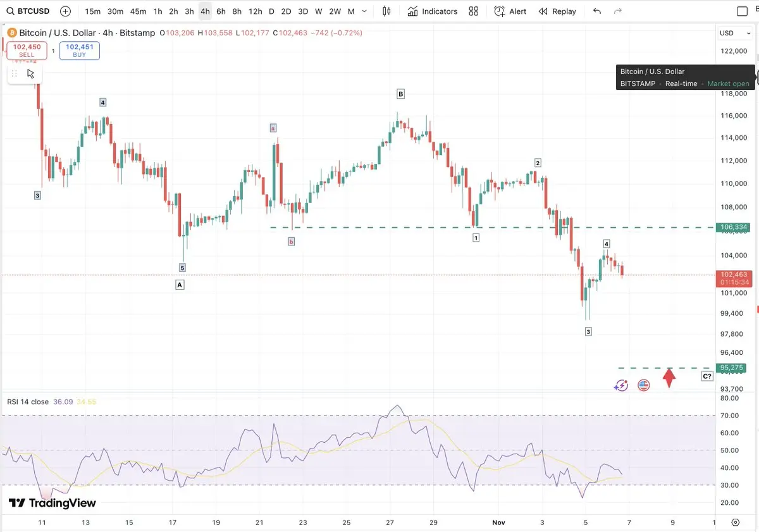Select the active 4h interval
This screenshot has height=532, width=759.
pyautogui.click(x=205, y=11)
